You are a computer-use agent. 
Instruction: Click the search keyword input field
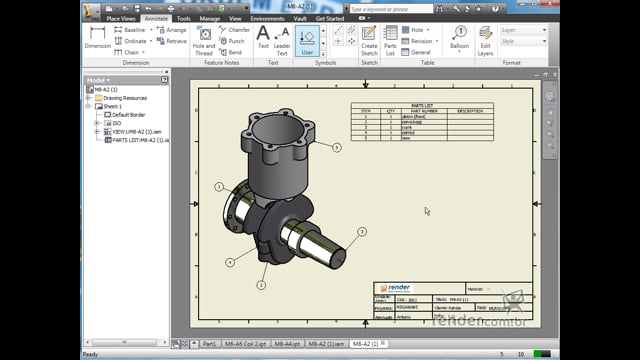[391, 9]
